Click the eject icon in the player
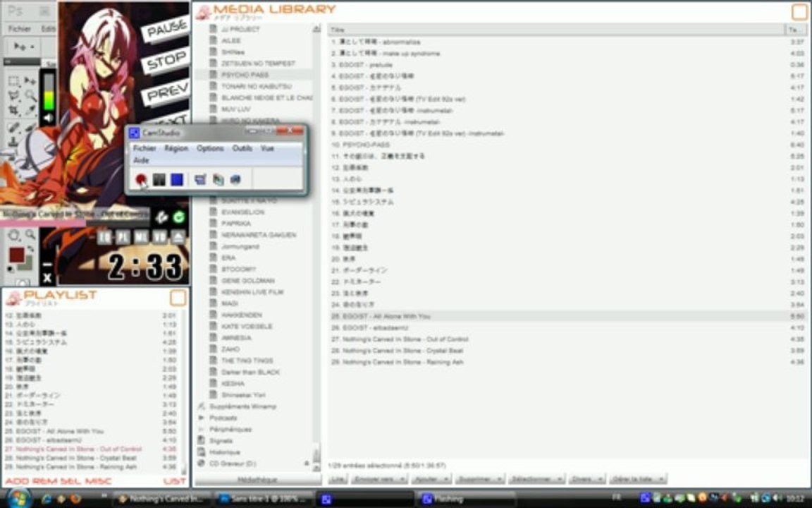Screen dimensions: 812x508 point(178,237)
